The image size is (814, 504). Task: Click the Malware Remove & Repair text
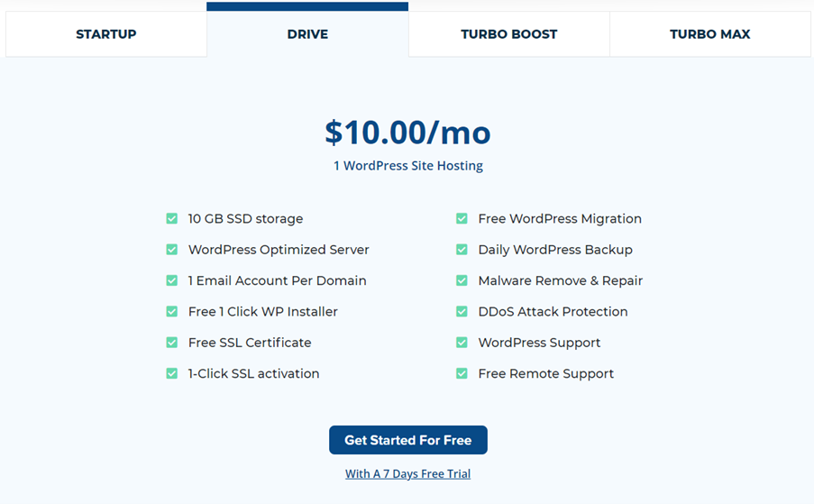coord(560,280)
